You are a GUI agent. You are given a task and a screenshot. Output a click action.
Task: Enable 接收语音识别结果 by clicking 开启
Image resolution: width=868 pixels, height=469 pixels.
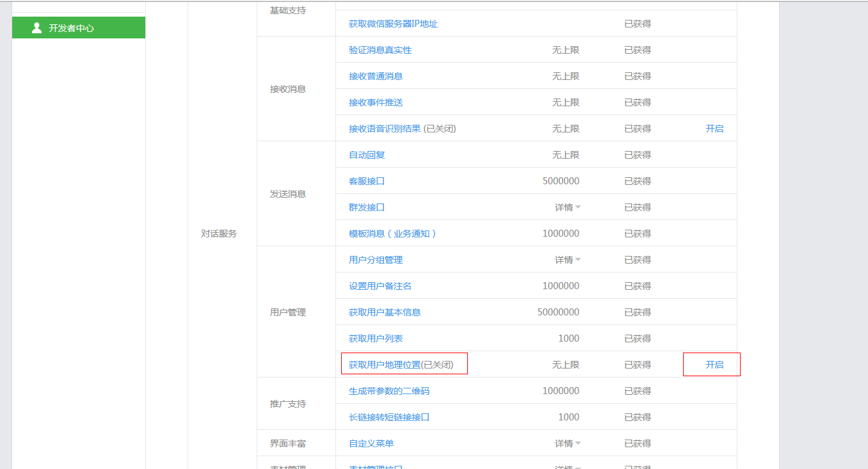[x=715, y=128]
